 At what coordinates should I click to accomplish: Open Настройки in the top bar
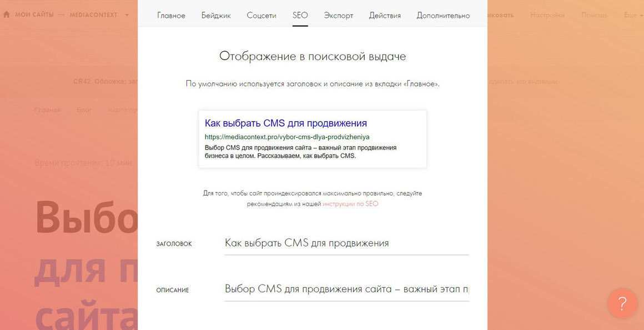547,15
